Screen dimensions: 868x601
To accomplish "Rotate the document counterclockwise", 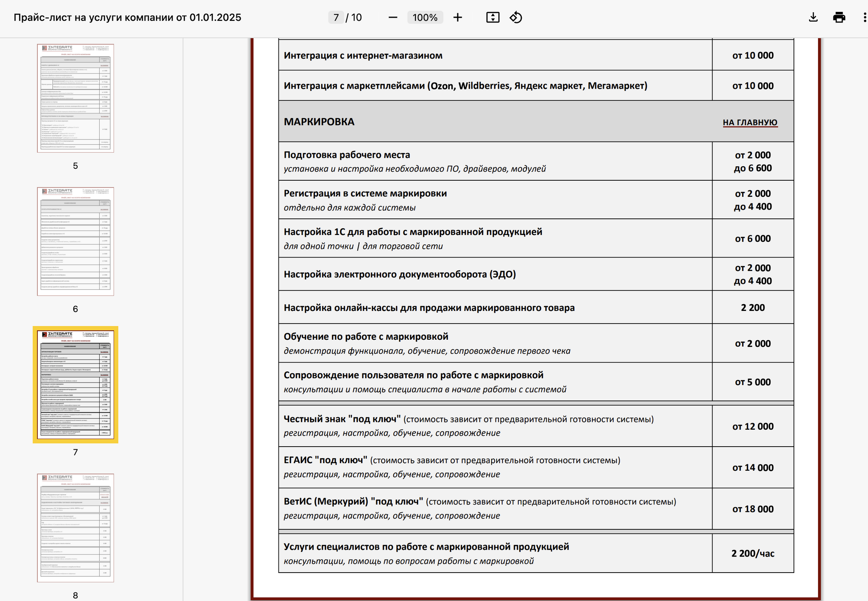I will pos(516,17).
